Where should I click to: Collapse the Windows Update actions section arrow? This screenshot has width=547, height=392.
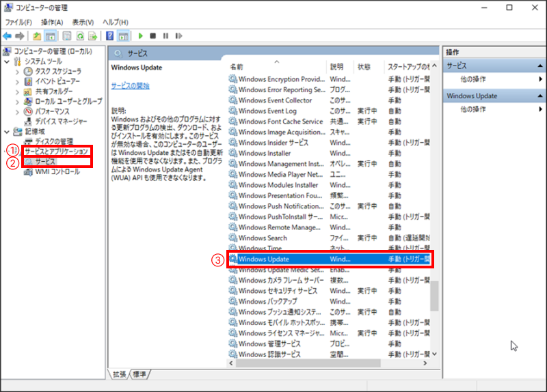tap(540, 96)
